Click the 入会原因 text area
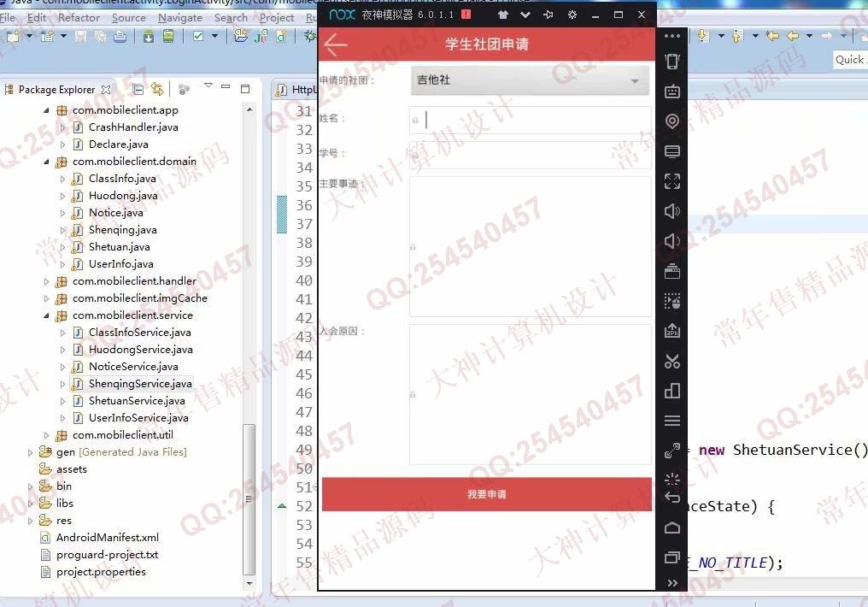 tap(530, 394)
